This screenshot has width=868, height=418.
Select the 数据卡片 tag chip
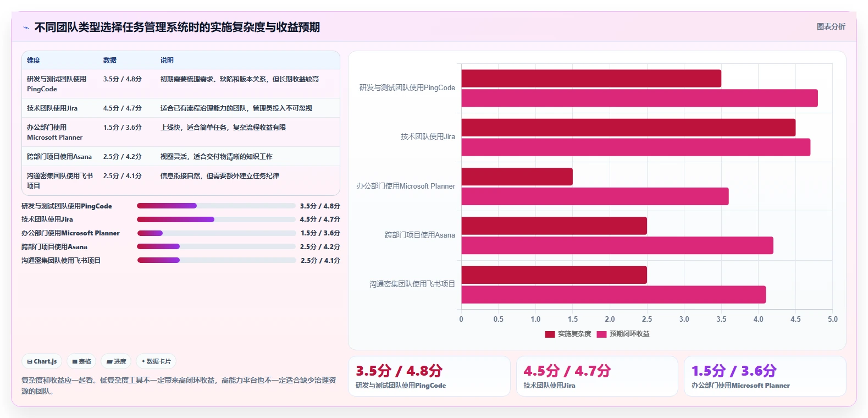(156, 361)
